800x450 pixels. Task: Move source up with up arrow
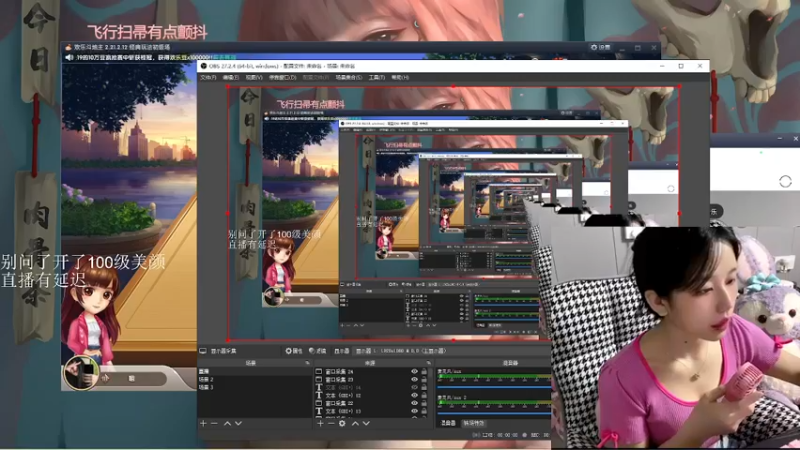pos(355,423)
